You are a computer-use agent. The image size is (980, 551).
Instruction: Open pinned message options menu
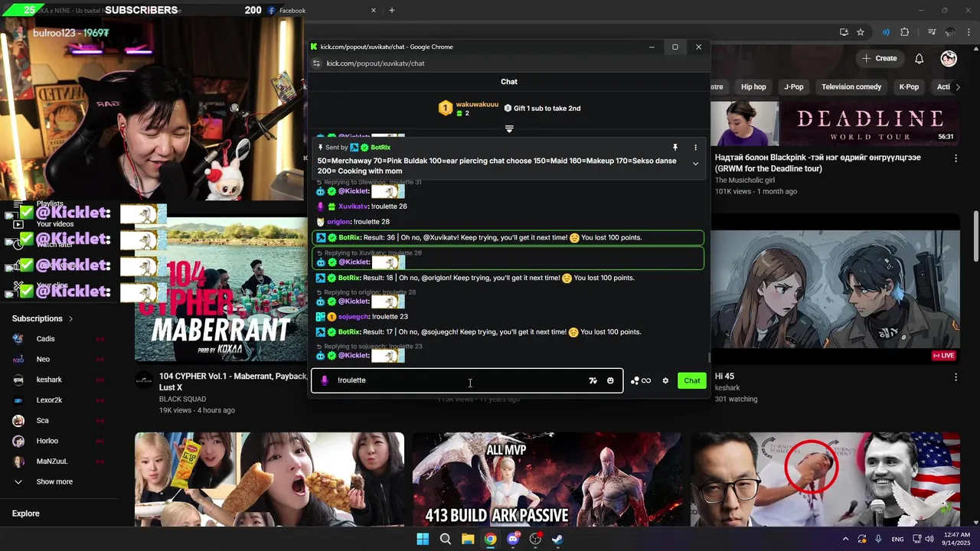pyautogui.click(x=695, y=147)
